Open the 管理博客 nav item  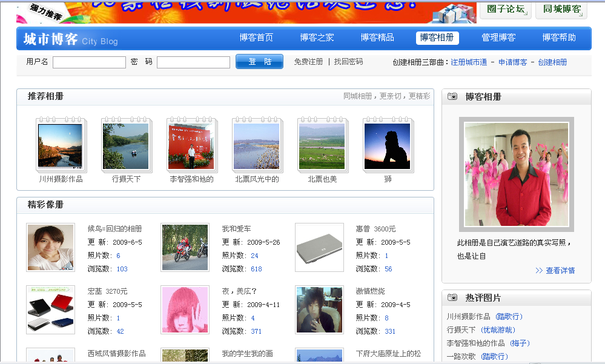498,38
